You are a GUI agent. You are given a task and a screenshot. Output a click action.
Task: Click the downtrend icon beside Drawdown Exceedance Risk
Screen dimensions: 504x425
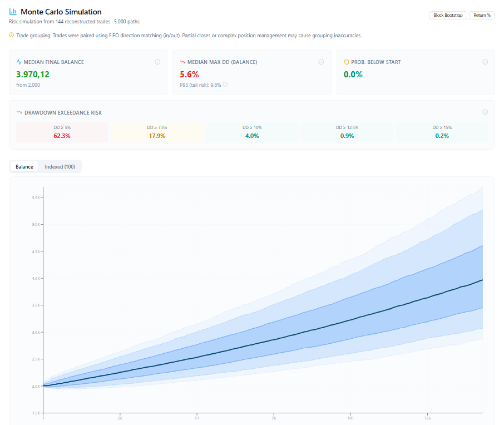tap(19, 112)
